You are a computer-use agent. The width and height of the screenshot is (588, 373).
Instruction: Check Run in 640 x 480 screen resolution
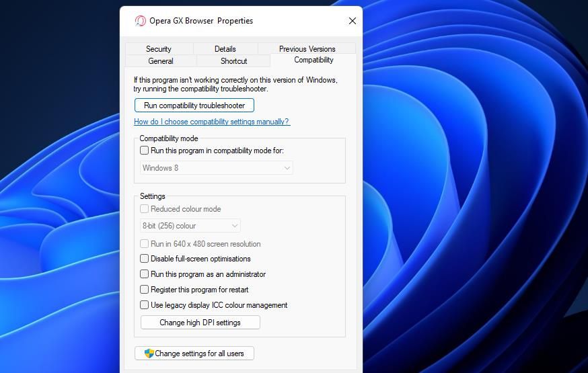pyautogui.click(x=145, y=243)
